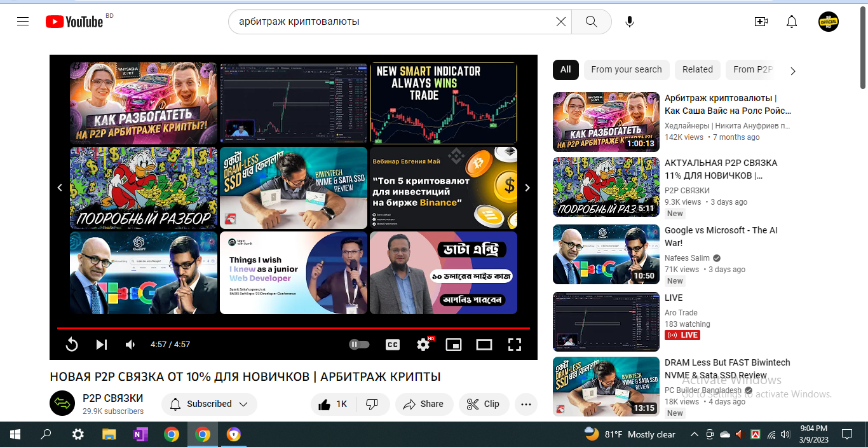Open the account avatar menu
Viewport: 868px width, 447px height.
point(828,22)
